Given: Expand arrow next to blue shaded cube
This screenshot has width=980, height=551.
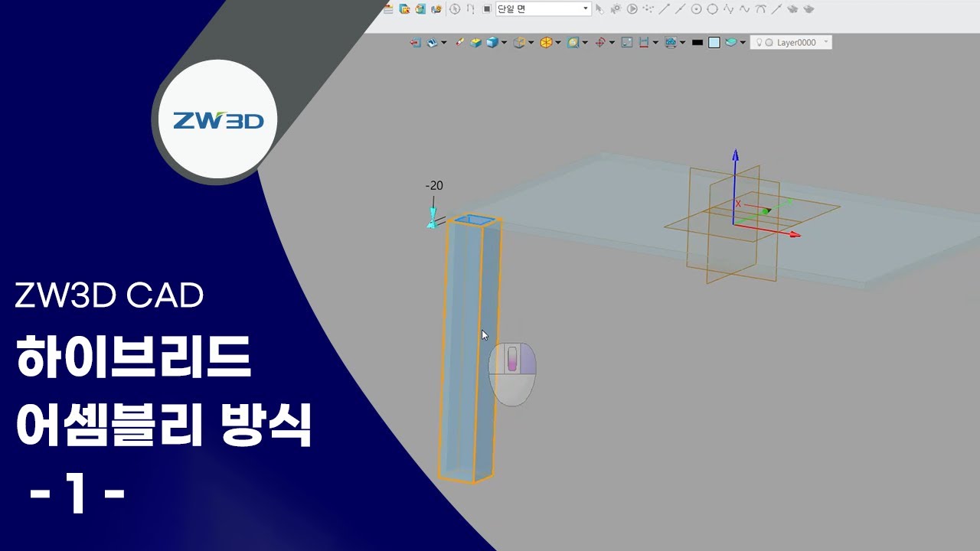Looking at the screenshot, I should (504, 43).
